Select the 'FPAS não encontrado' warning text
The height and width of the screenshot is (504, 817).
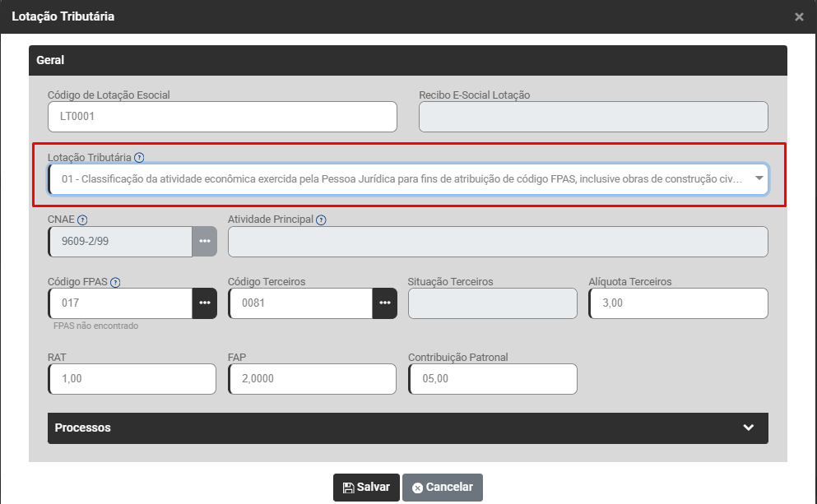point(96,326)
